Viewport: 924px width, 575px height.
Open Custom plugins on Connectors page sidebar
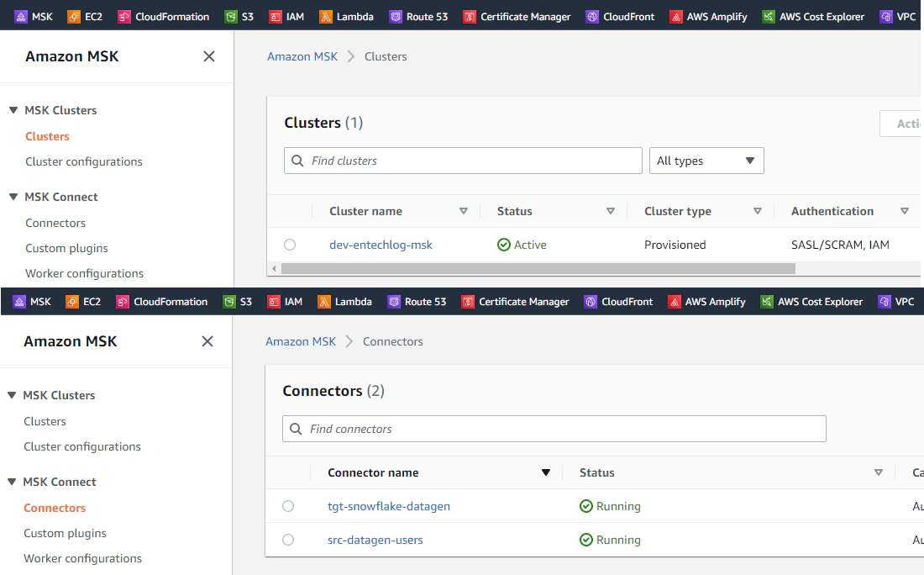pos(65,533)
